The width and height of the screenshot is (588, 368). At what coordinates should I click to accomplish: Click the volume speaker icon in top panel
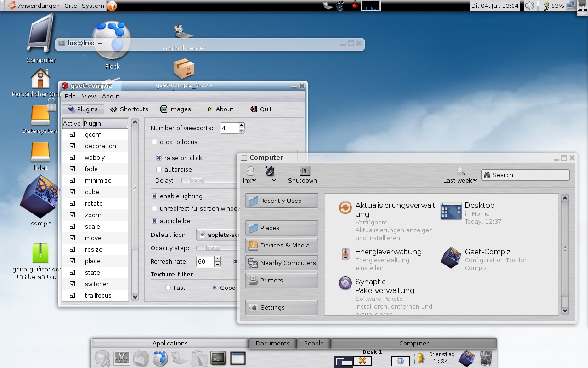coord(530,6)
